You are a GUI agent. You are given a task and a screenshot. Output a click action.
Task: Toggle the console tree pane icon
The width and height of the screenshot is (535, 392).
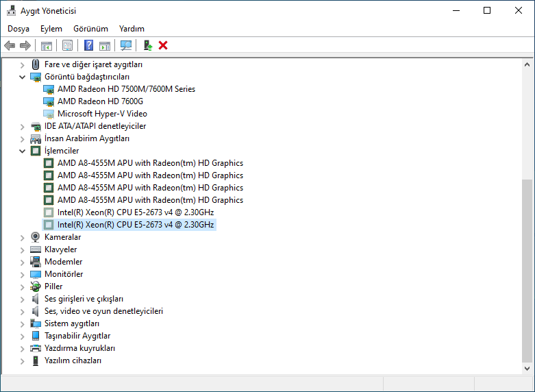click(47, 45)
